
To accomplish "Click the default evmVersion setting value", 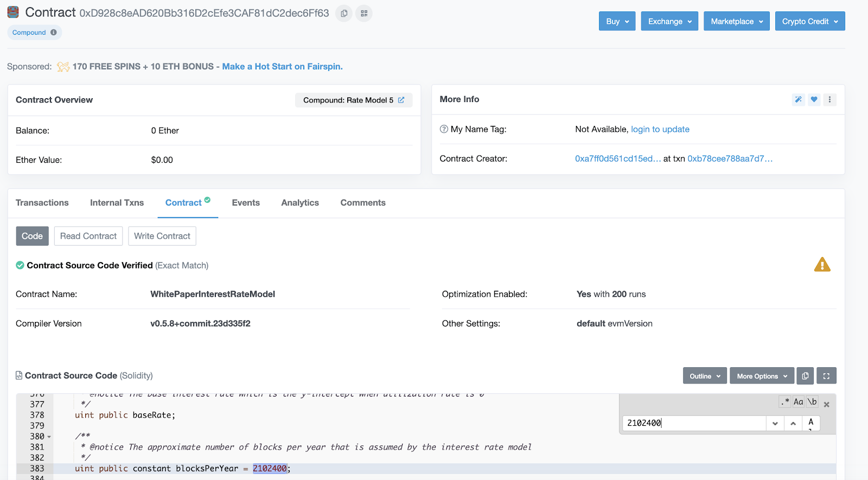I will pyautogui.click(x=614, y=323).
